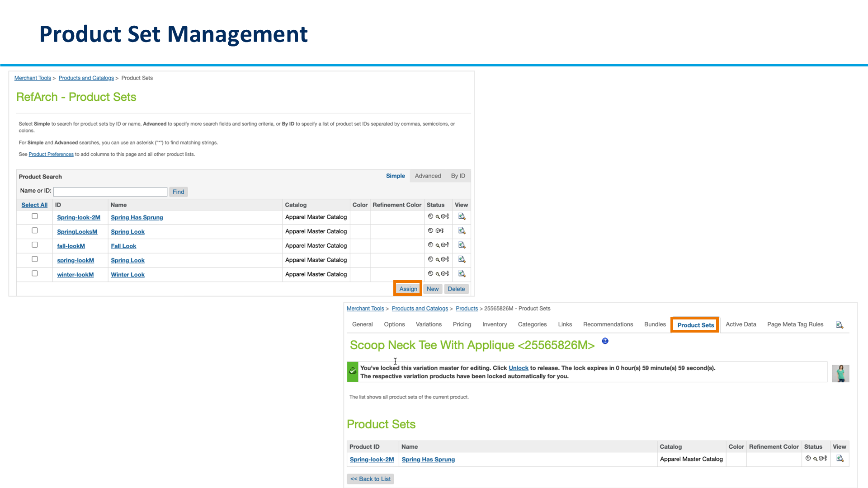Switch to Advanced search tab
868x488 pixels.
click(x=428, y=176)
